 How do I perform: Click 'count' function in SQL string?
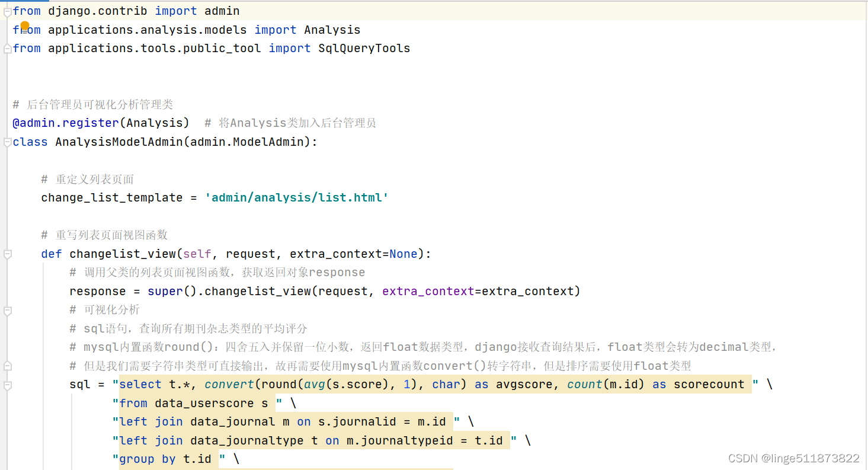coord(585,384)
